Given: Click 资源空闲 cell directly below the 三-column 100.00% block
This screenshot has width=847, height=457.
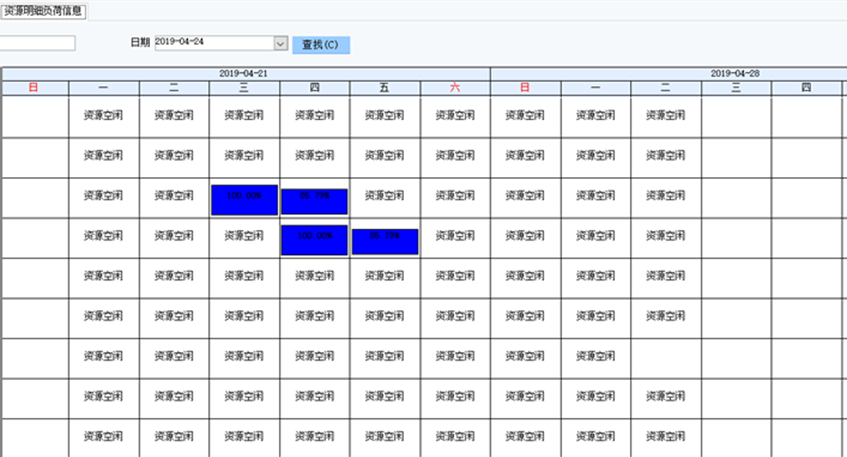Looking at the screenshot, I should [244, 236].
